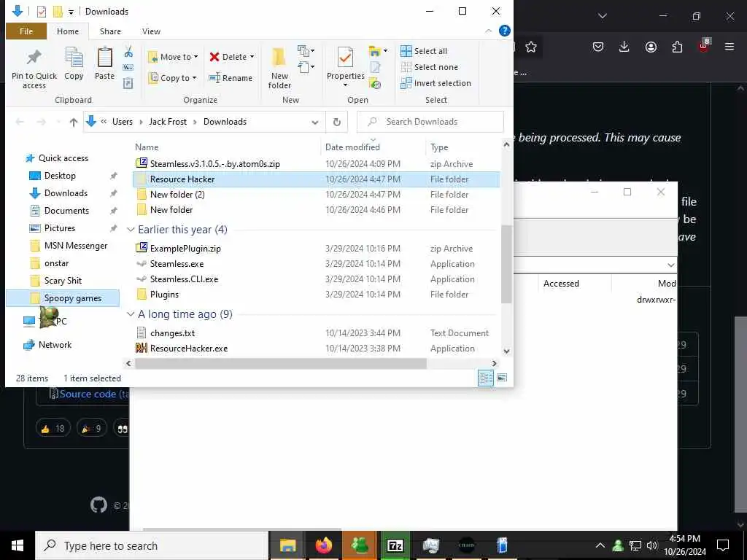747x560 pixels.
Task: Click the horizontal scrollbar in the file list
Action: 281,363
